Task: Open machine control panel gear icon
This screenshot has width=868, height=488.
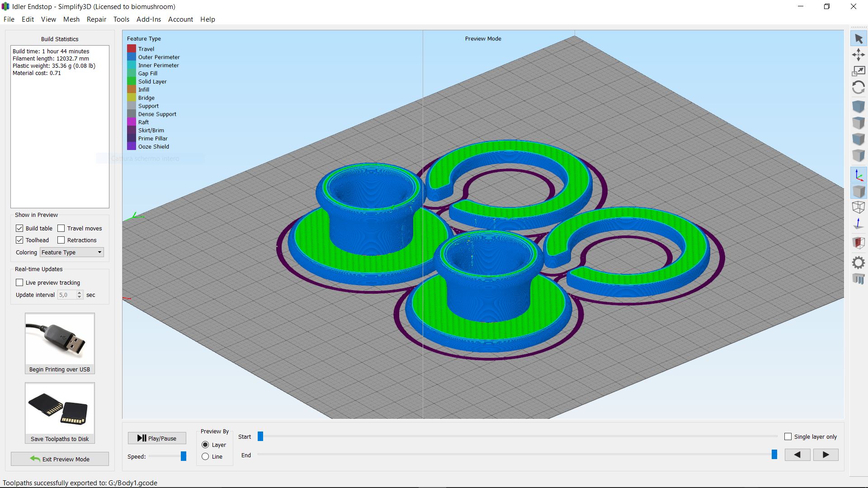Action: (858, 263)
